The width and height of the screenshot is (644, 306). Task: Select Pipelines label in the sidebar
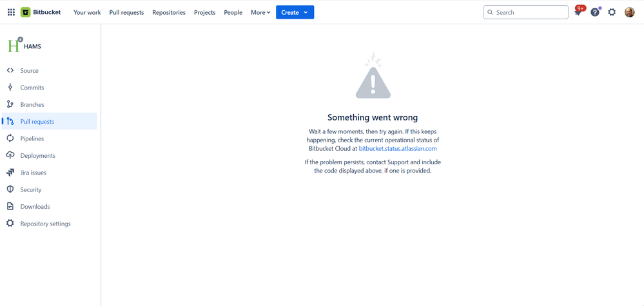point(32,139)
